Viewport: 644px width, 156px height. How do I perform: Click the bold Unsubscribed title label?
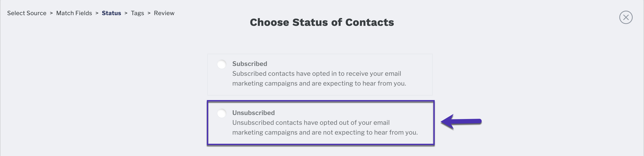(253, 113)
